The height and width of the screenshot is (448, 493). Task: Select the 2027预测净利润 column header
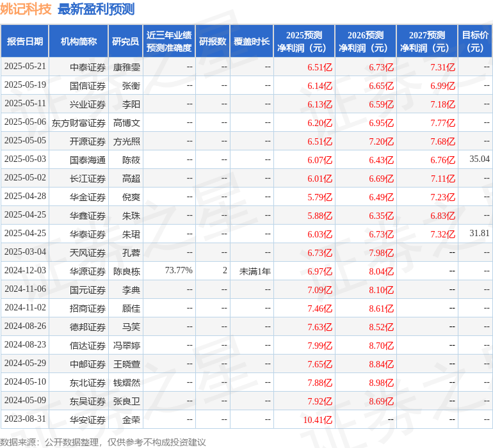(427, 42)
